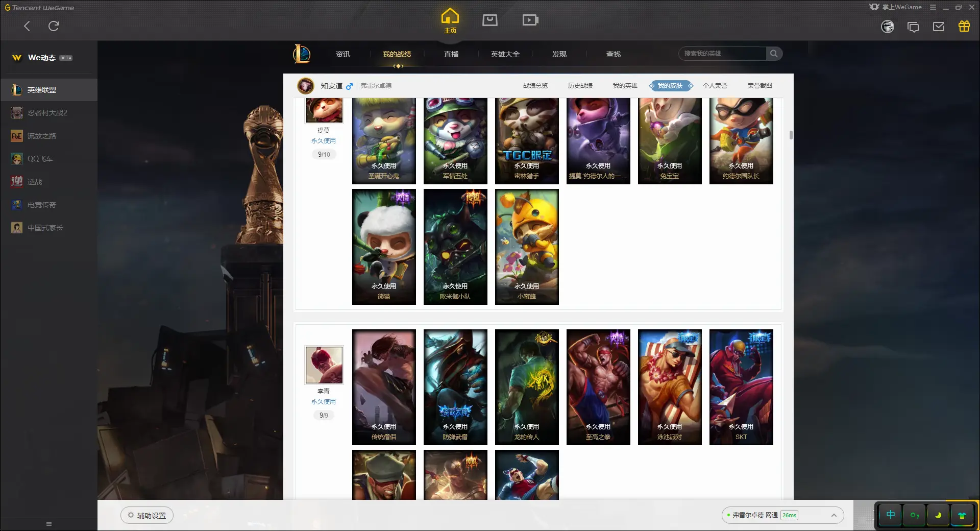Viewport: 980px width, 531px height.
Task: Open the 密林猎手 skin card
Action: 527,141
